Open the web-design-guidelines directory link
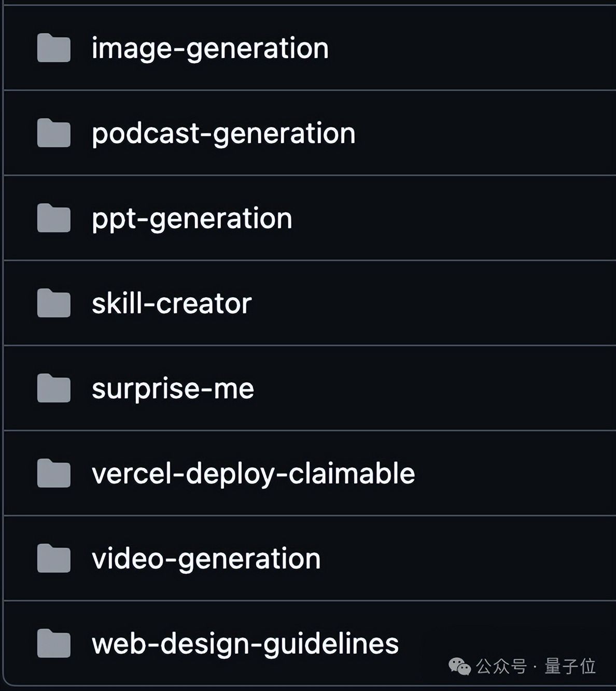The image size is (616, 691). pos(245,644)
